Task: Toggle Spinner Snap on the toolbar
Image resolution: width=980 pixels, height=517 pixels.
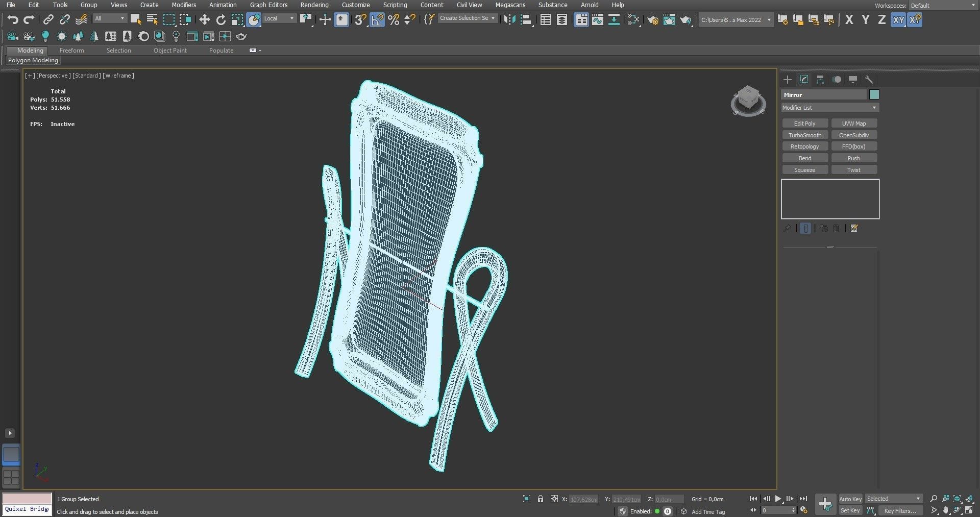Action: (x=409, y=20)
